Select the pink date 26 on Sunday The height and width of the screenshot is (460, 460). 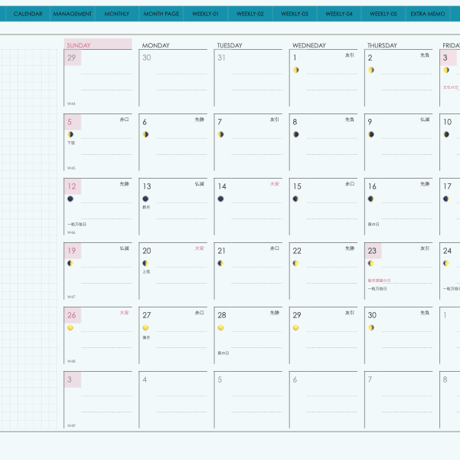click(72, 315)
